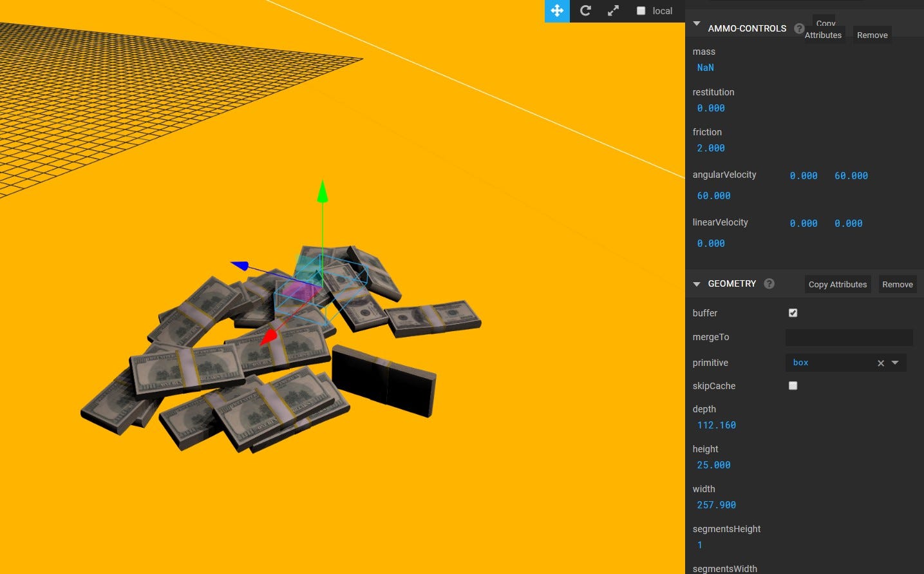
Task: Click the width value 257.900
Action: [x=716, y=504]
